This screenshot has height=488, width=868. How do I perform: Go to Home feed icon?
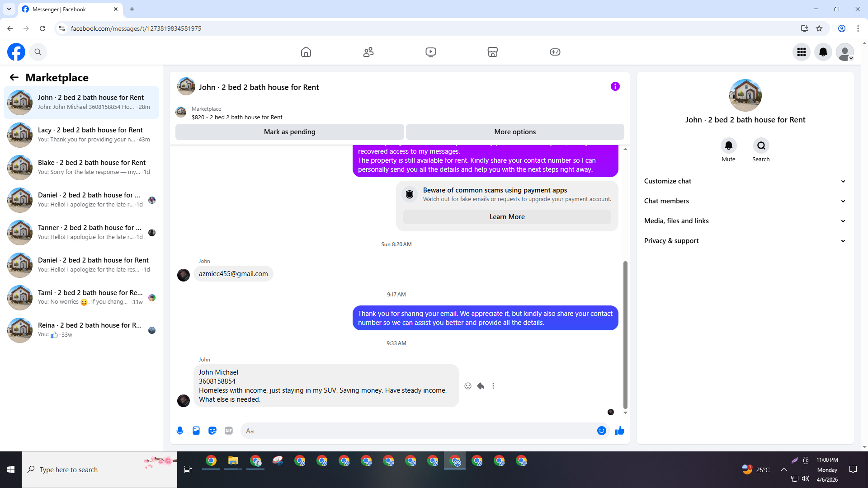[306, 52]
